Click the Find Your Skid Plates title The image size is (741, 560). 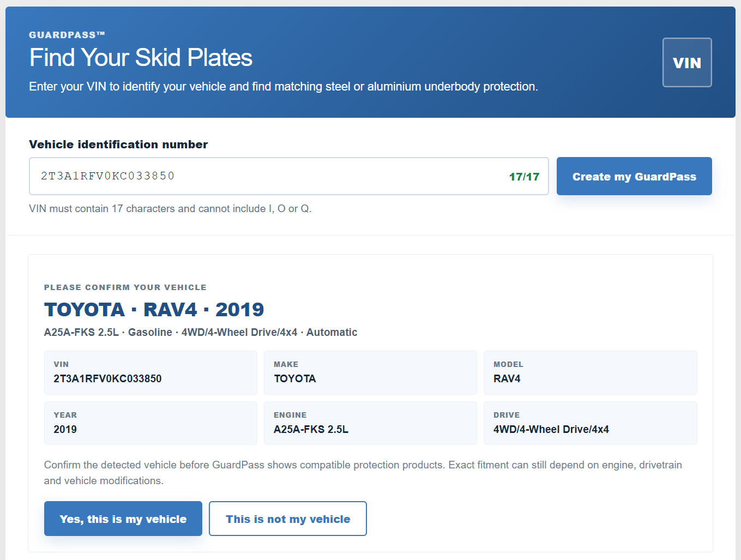pos(141,57)
